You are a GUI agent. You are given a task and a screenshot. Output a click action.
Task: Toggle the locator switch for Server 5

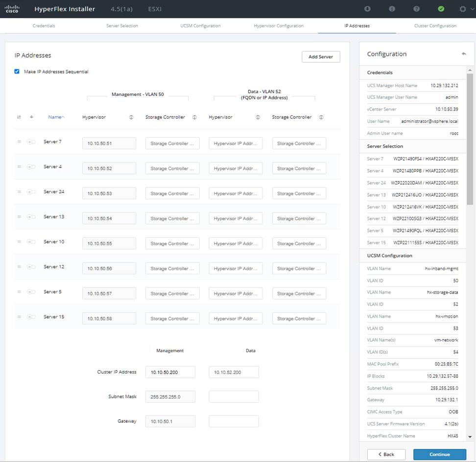pos(31,292)
